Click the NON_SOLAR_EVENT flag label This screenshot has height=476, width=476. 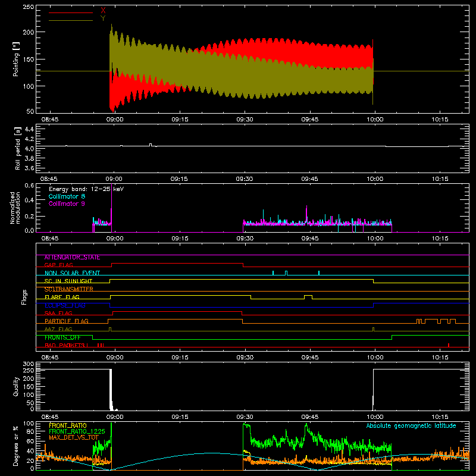click(72, 273)
